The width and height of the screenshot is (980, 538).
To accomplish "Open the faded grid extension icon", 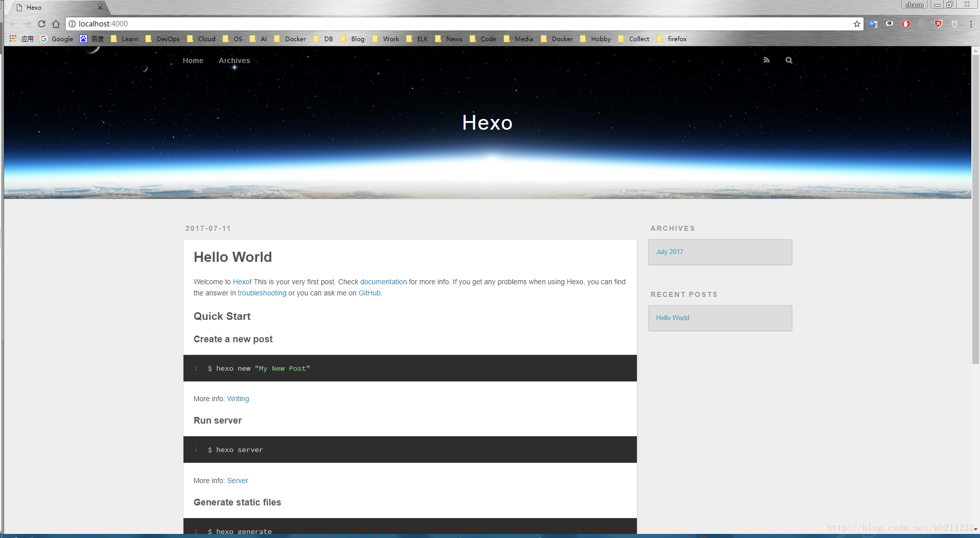I will [x=922, y=24].
